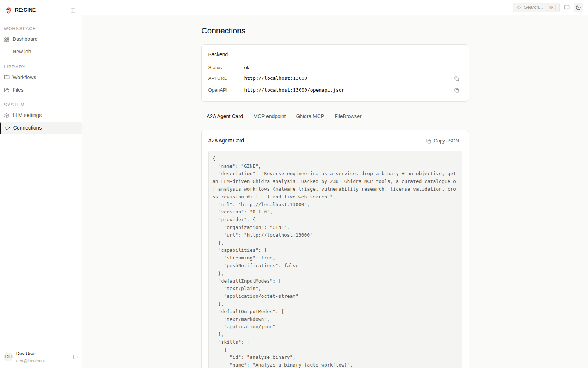Click the book icon beside Workflows
588x368 pixels.
tap(7, 77)
